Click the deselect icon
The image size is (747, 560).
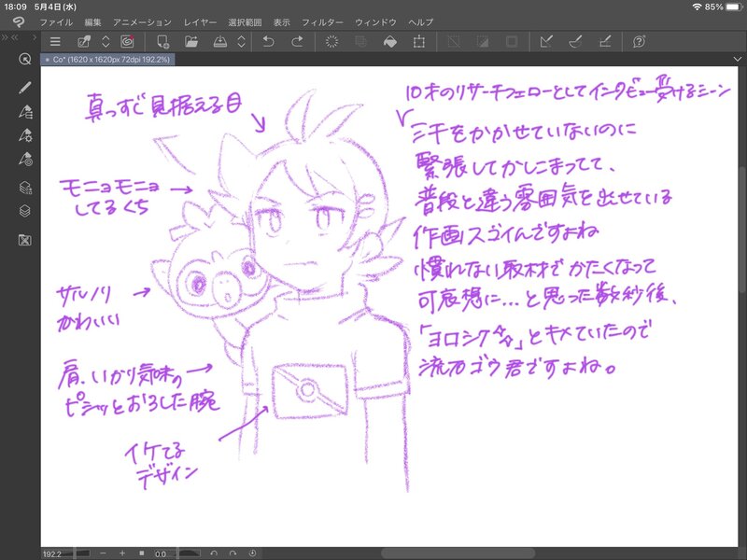point(454,42)
